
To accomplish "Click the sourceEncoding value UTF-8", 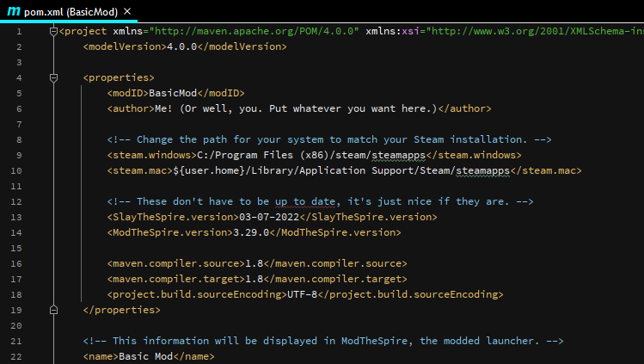I will point(302,294).
